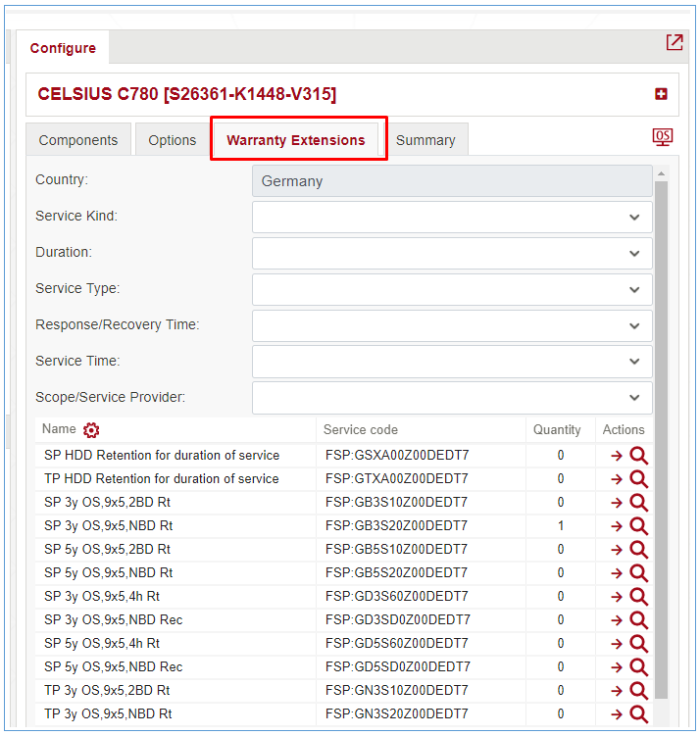The width and height of the screenshot is (700, 736).
Task: View details of TP 3y OS,9x5,NBD Rt
Action: 639,713
